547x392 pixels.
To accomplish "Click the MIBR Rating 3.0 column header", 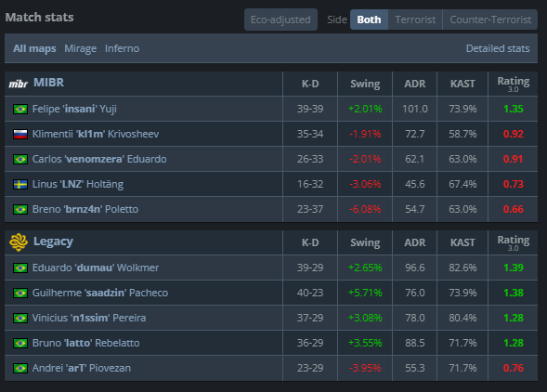I will pyautogui.click(x=514, y=84).
